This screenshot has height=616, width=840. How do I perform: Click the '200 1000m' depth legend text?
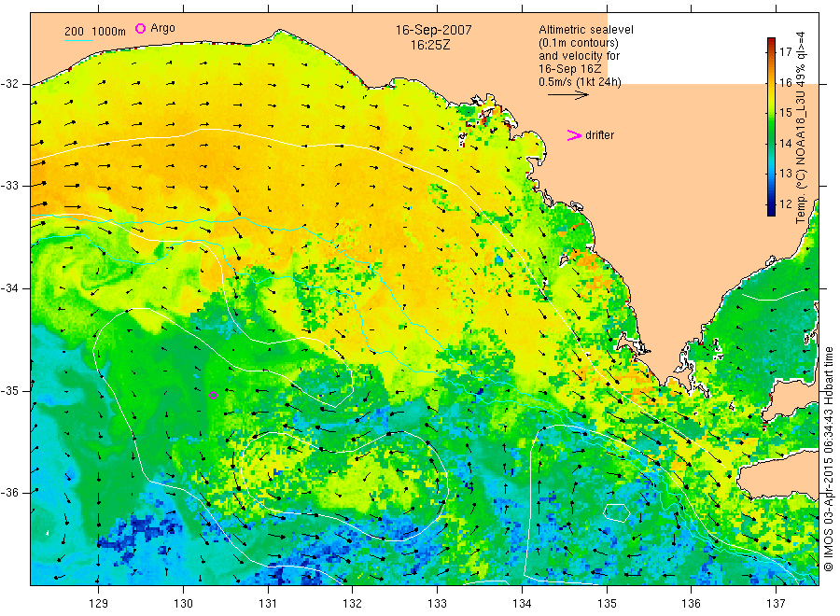95,32
